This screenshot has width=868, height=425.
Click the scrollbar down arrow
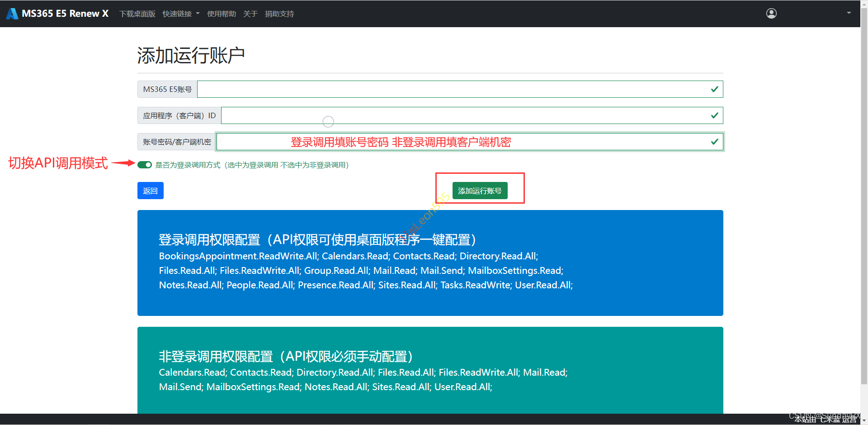pos(864,421)
